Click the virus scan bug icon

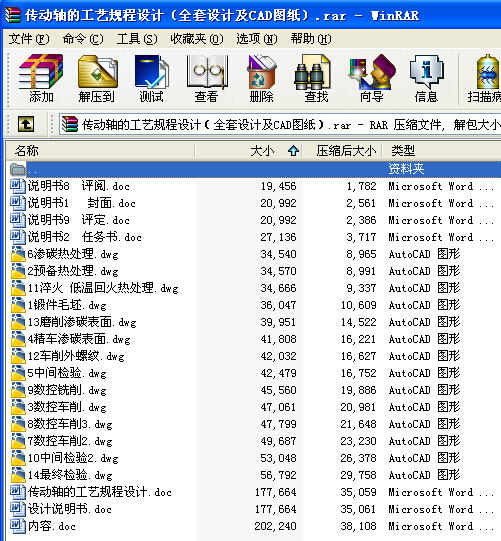[x=487, y=72]
